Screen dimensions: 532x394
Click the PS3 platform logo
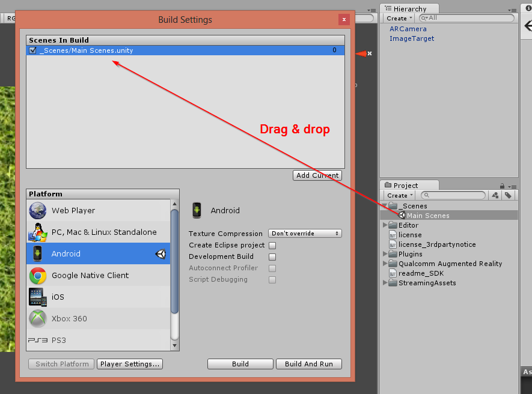(37, 341)
